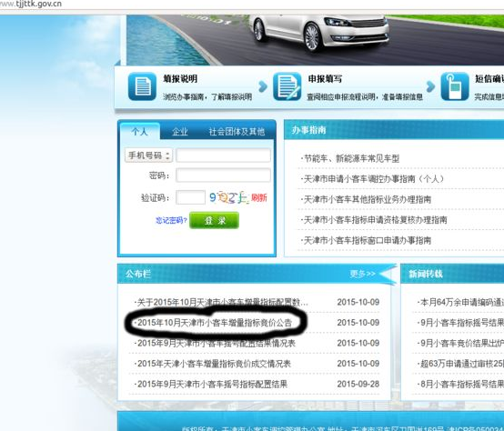
Task: Click the green 登录 button
Action: [x=214, y=220]
